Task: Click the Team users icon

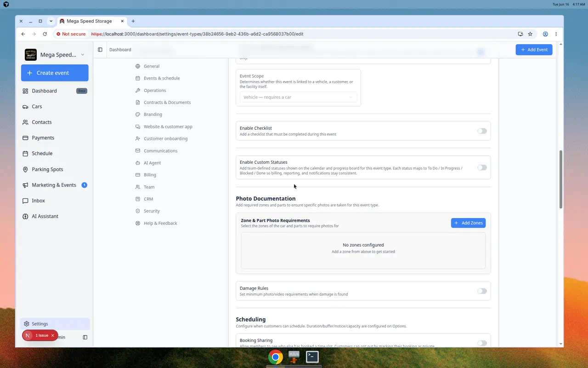Action: tap(138, 187)
